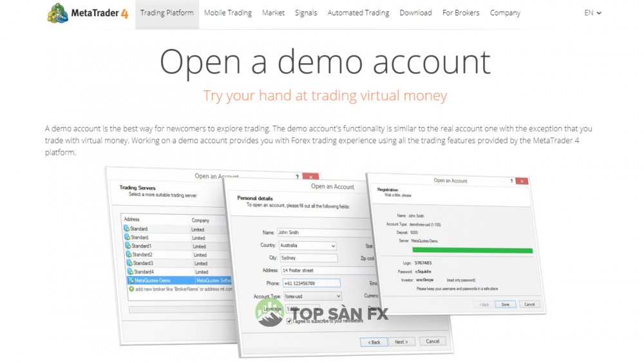Expand the Account Type dropdown forex-usd
The image size is (644, 363).
312,296
